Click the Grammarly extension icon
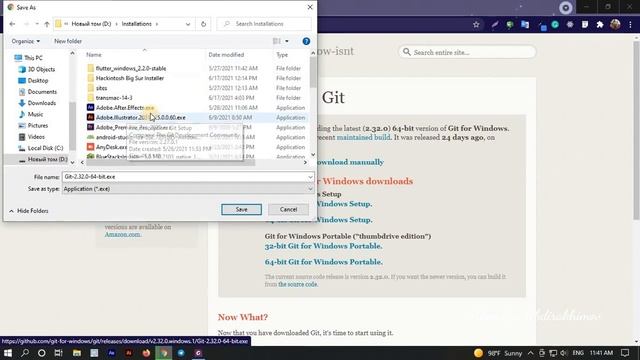 555,25
